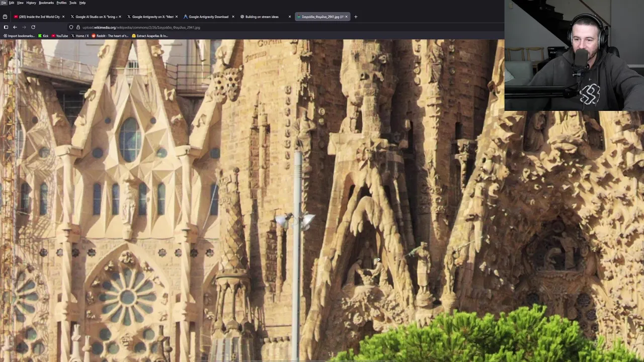This screenshot has height=362, width=644.
Task: Close the current jpg image tab
Action: (x=346, y=17)
